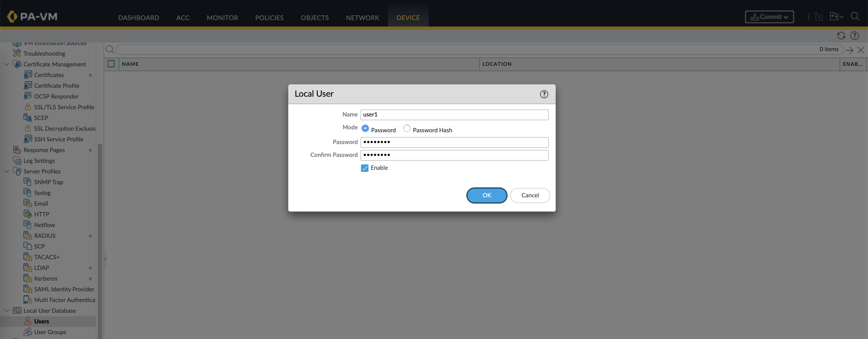Collapse the Server Profiles tree node
This screenshot has height=339, width=868.
6,171
